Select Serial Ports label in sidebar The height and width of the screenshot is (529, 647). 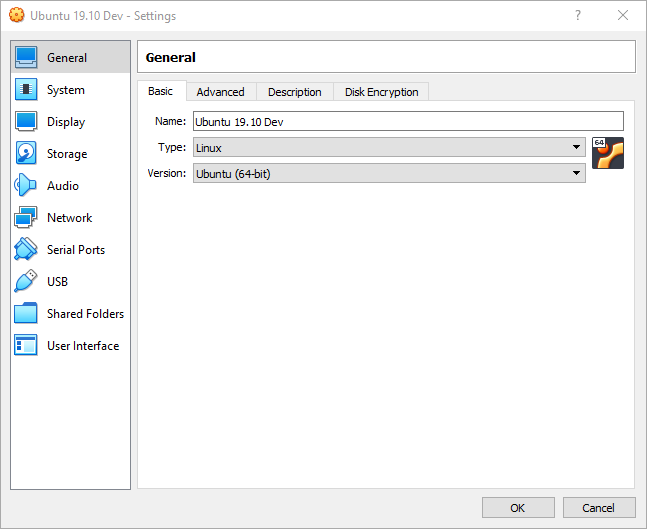[x=76, y=250]
